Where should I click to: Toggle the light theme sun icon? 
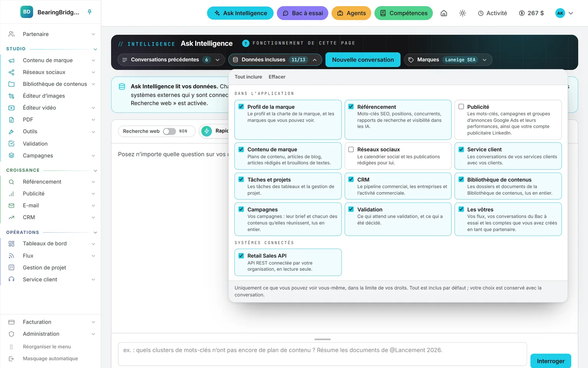click(x=462, y=13)
